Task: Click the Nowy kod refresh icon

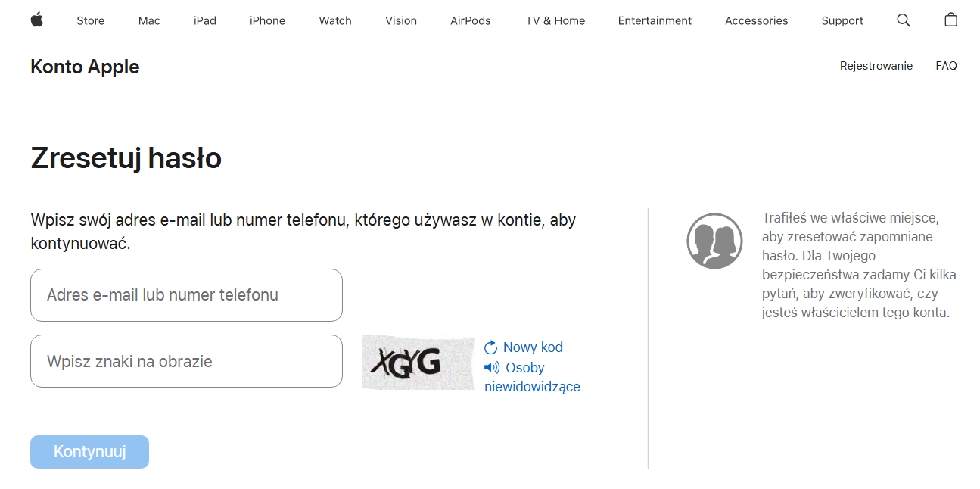Action: (491, 347)
